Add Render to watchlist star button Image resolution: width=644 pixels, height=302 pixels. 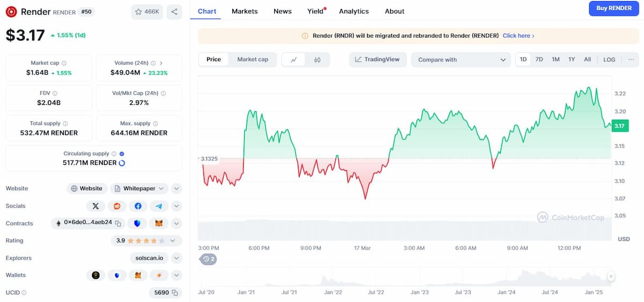coord(147,12)
